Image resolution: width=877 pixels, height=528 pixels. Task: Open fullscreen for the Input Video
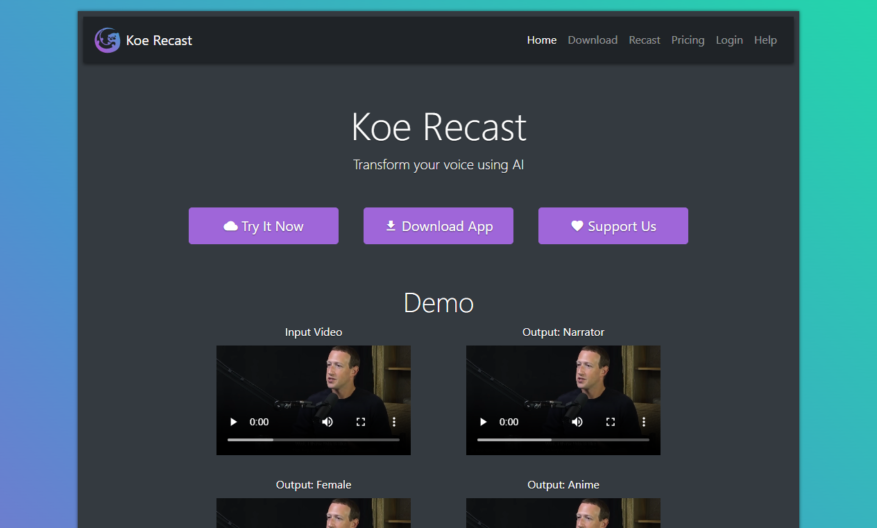(361, 422)
